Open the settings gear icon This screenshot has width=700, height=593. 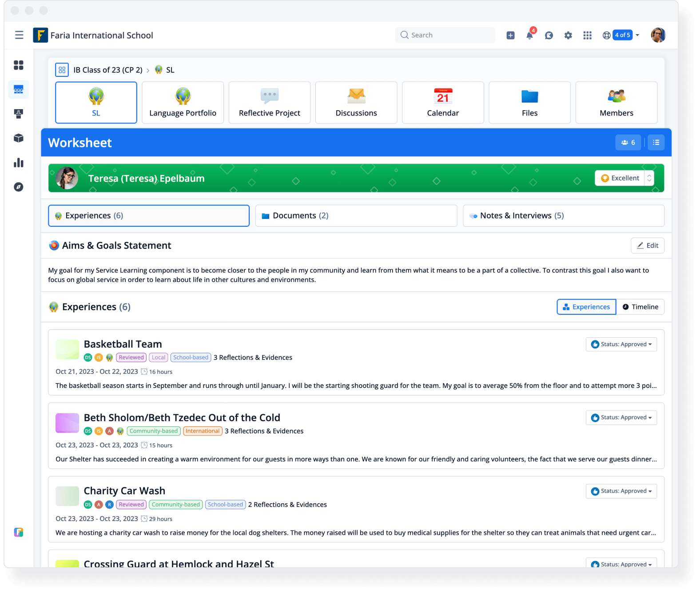568,36
